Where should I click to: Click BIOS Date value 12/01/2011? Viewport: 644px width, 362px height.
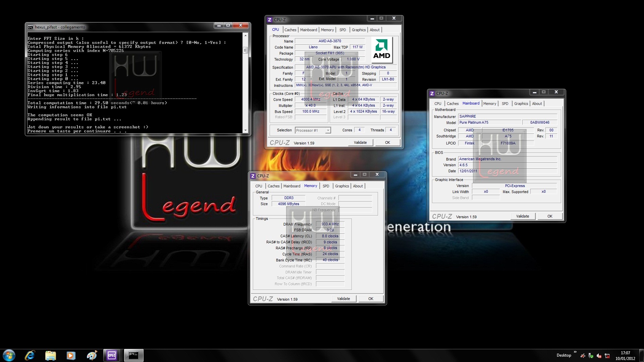[508, 171]
